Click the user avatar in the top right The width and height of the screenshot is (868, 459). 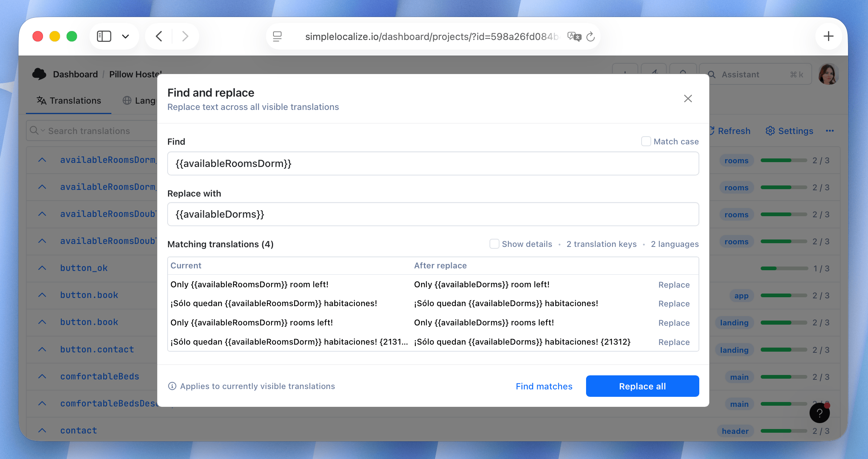pyautogui.click(x=828, y=74)
